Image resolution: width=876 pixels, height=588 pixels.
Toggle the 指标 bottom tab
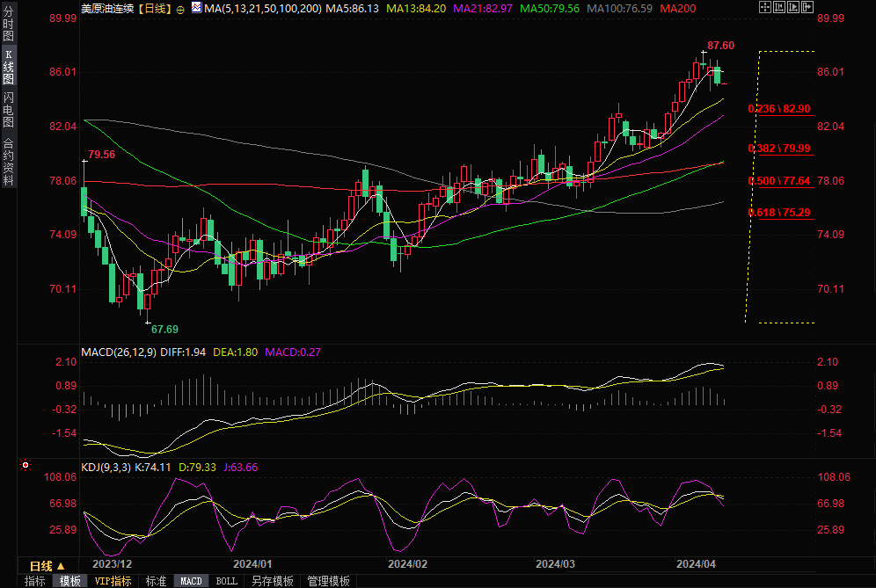(x=34, y=581)
